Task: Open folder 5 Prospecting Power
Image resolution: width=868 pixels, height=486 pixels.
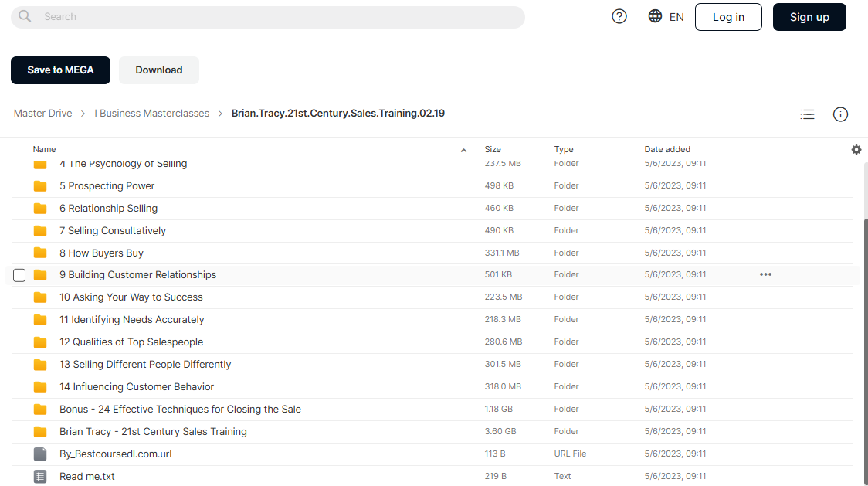Action: pyautogui.click(x=107, y=186)
